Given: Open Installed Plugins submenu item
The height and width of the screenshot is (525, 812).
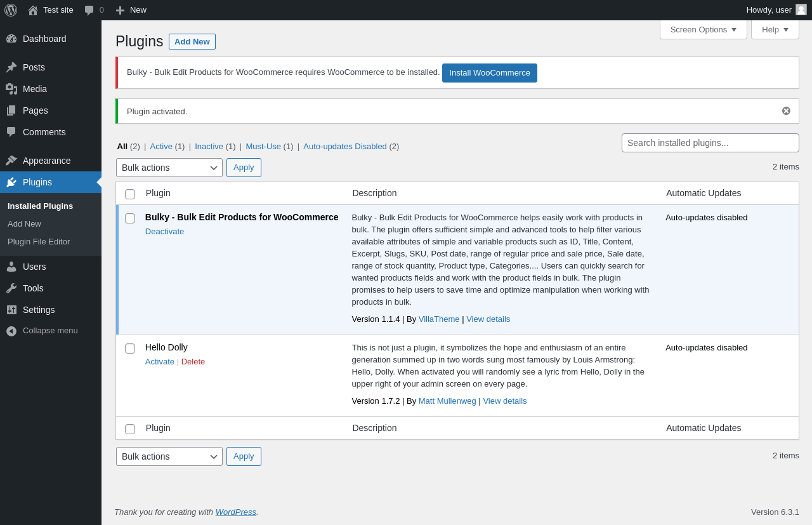Looking at the screenshot, I should click(40, 206).
